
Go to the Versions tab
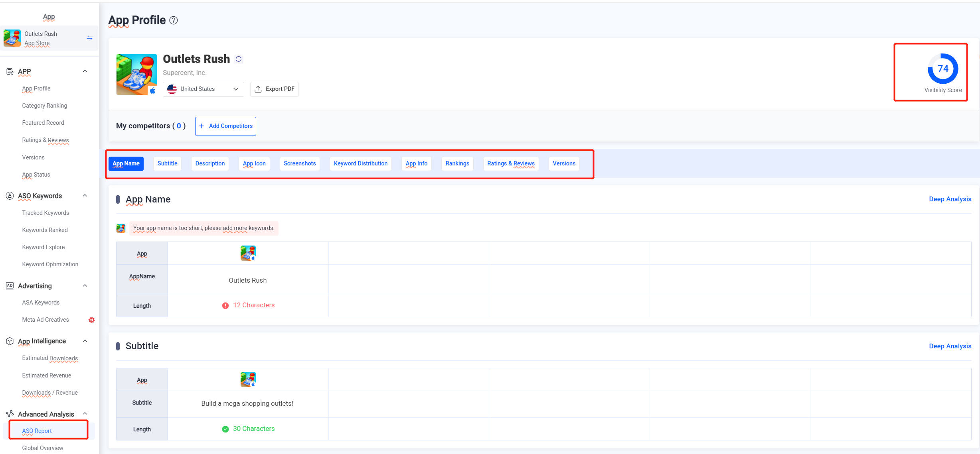coord(564,163)
